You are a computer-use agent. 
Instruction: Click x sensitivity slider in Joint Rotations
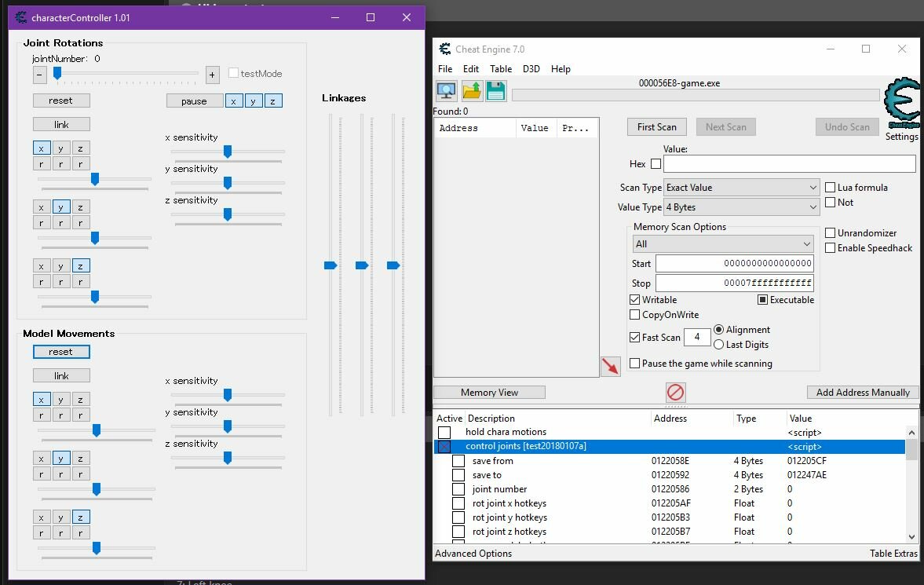click(x=228, y=152)
